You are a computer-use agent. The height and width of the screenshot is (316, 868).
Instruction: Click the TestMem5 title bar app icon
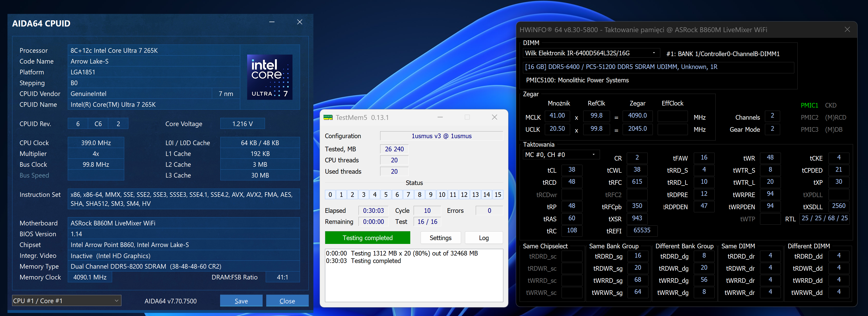pyautogui.click(x=328, y=117)
